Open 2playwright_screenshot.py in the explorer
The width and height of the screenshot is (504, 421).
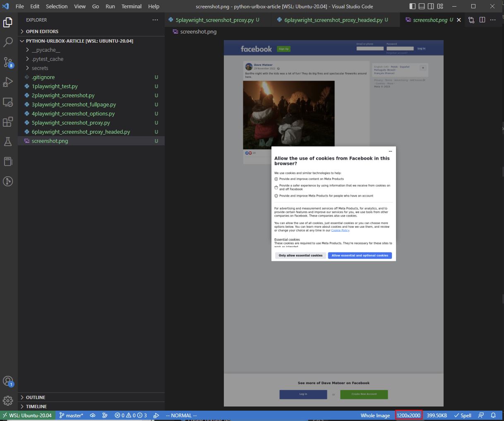[x=63, y=95]
